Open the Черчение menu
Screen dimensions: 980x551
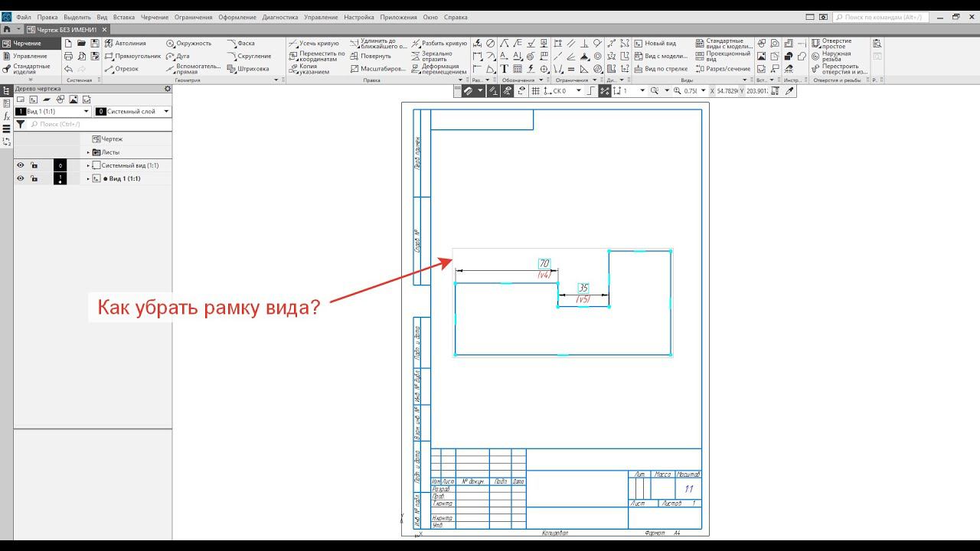tap(155, 17)
